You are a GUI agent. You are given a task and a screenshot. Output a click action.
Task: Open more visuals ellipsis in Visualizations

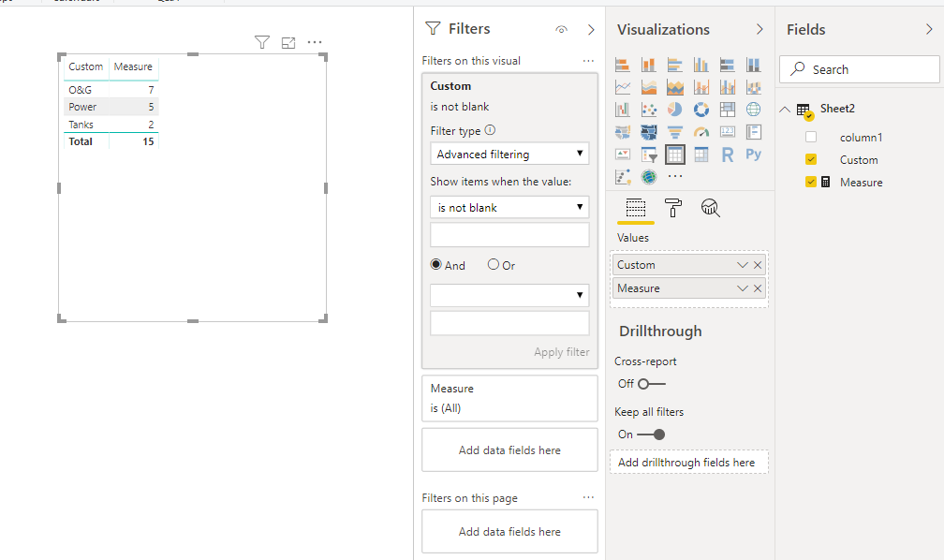point(675,176)
